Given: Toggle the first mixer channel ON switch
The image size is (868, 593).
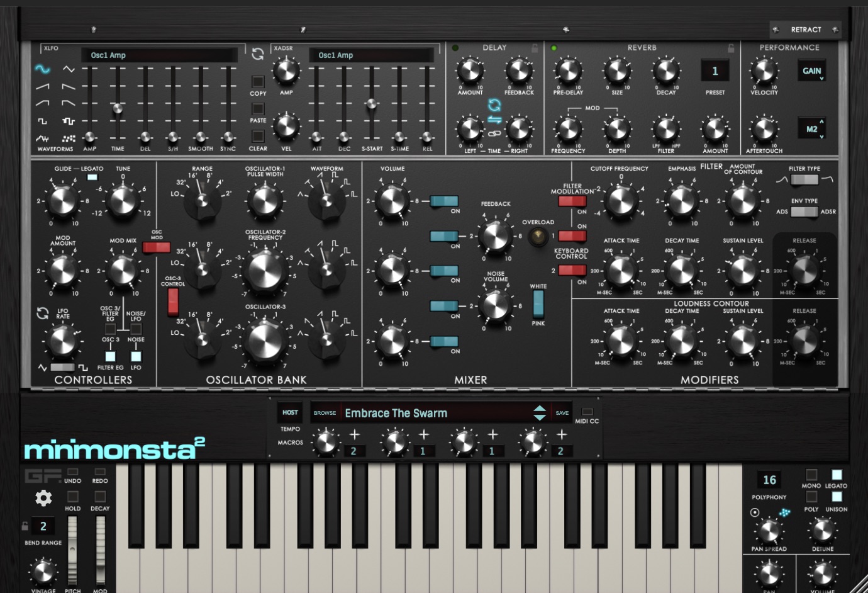Looking at the screenshot, I should pos(444,201).
